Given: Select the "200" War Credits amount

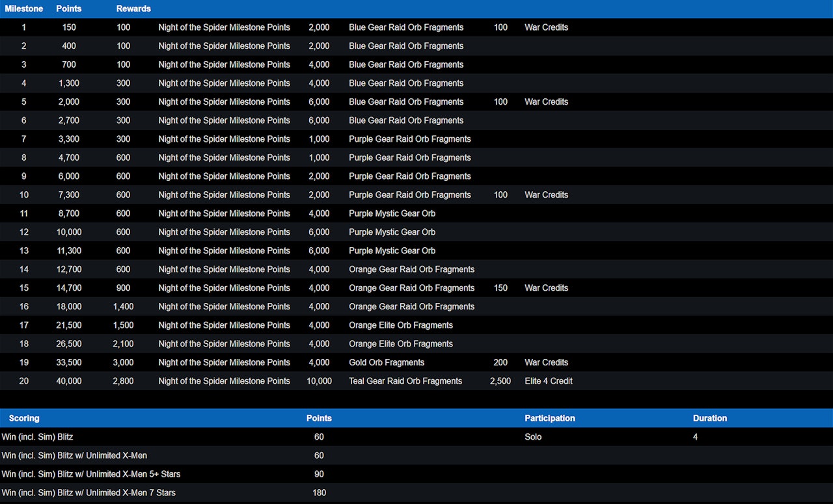Looking at the screenshot, I should pos(500,362).
